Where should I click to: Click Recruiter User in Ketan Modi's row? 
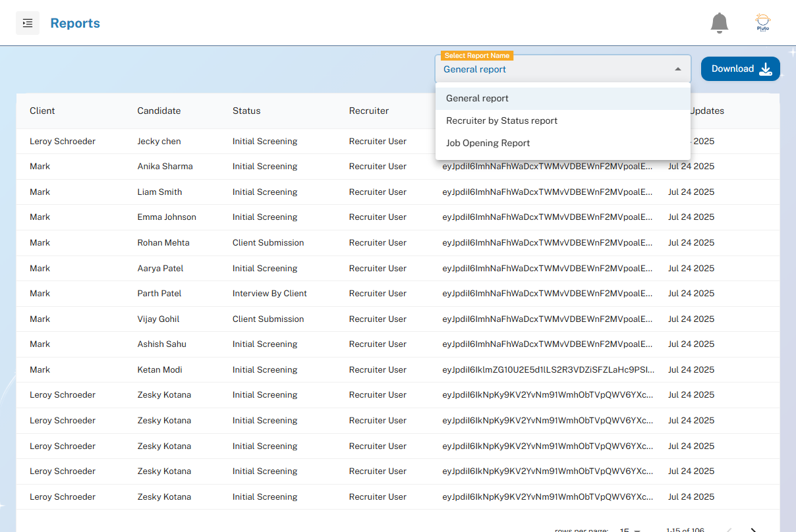tap(378, 369)
